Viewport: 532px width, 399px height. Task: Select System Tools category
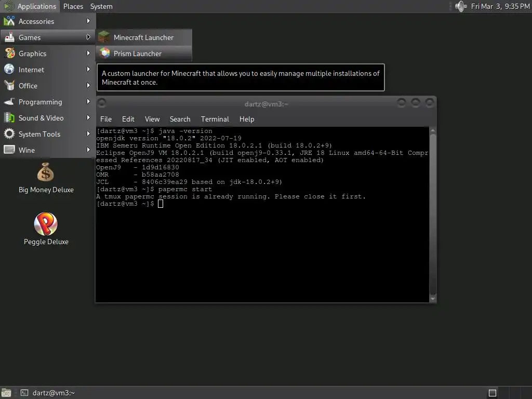click(47, 134)
